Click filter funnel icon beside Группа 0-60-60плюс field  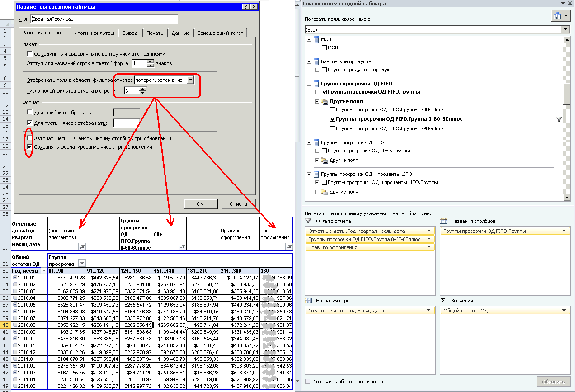(x=559, y=119)
